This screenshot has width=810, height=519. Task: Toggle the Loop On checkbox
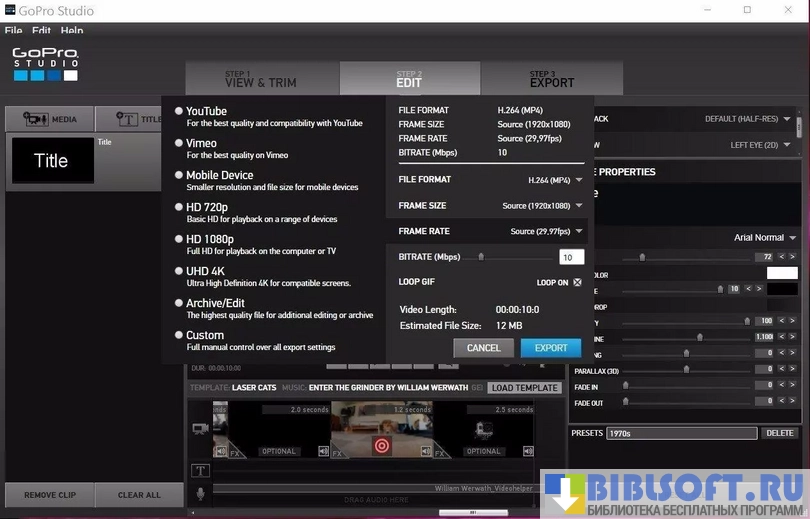577,283
